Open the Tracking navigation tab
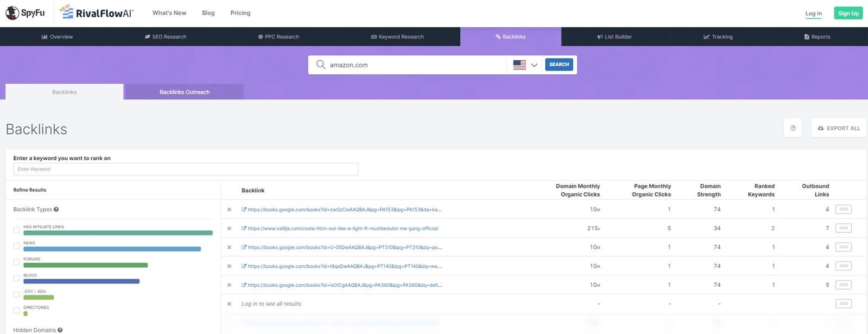This screenshot has width=868, height=334. (718, 37)
